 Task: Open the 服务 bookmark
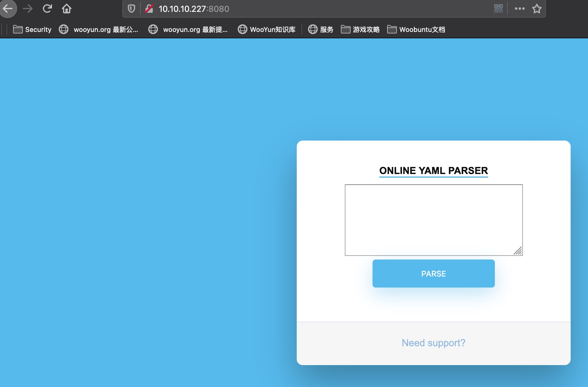tap(321, 30)
